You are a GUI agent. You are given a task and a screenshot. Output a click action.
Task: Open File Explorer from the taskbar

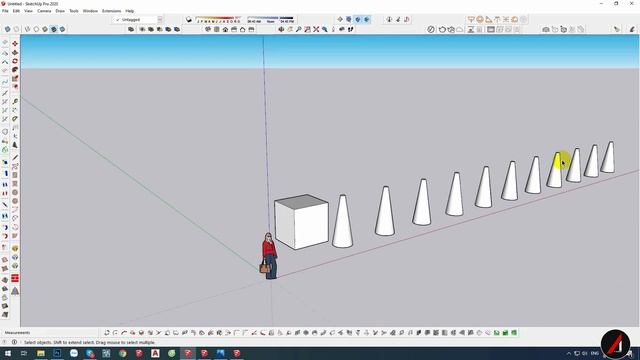[x=41, y=353]
